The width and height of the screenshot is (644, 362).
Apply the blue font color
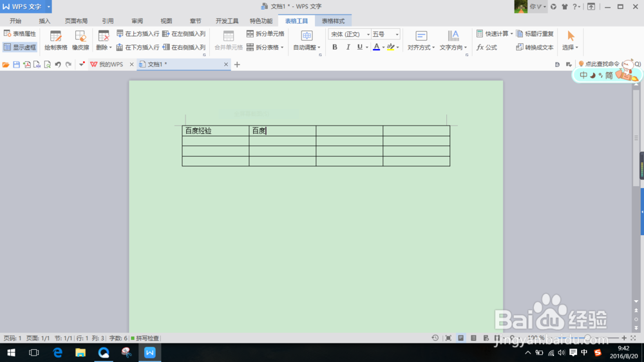(x=376, y=47)
